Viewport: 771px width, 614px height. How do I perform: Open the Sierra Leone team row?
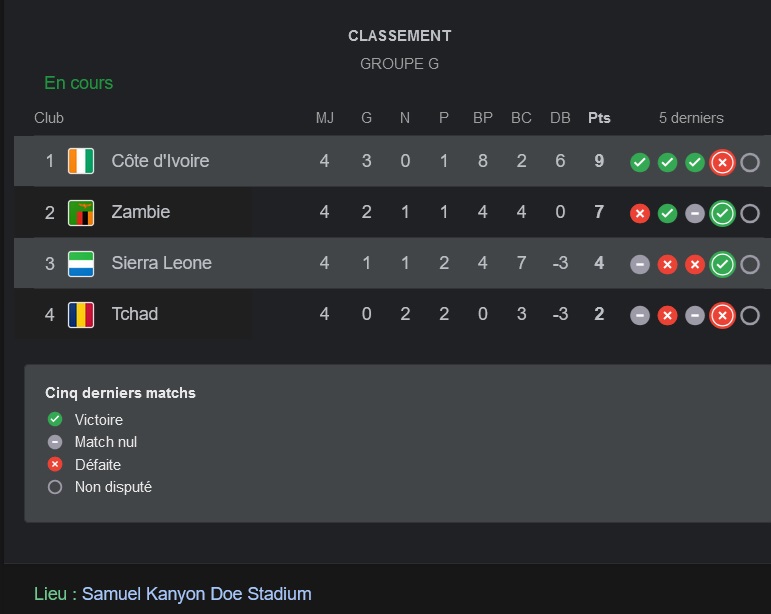[392, 263]
